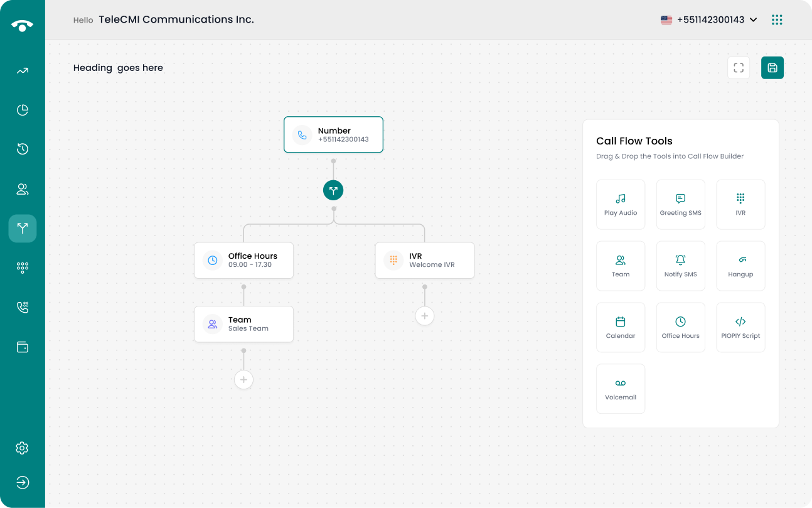
Task: Click the save flow button
Action: point(772,68)
